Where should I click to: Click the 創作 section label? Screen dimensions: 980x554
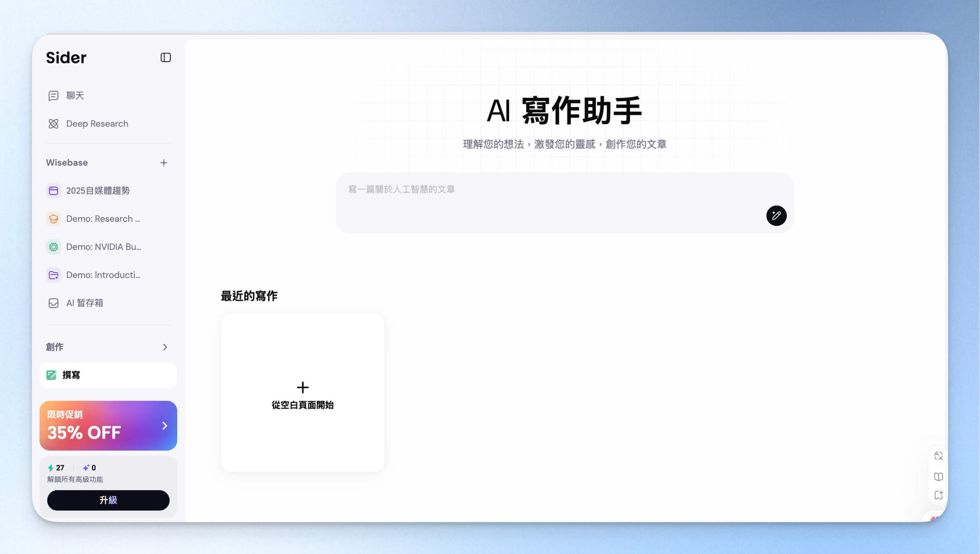click(x=55, y=347)
